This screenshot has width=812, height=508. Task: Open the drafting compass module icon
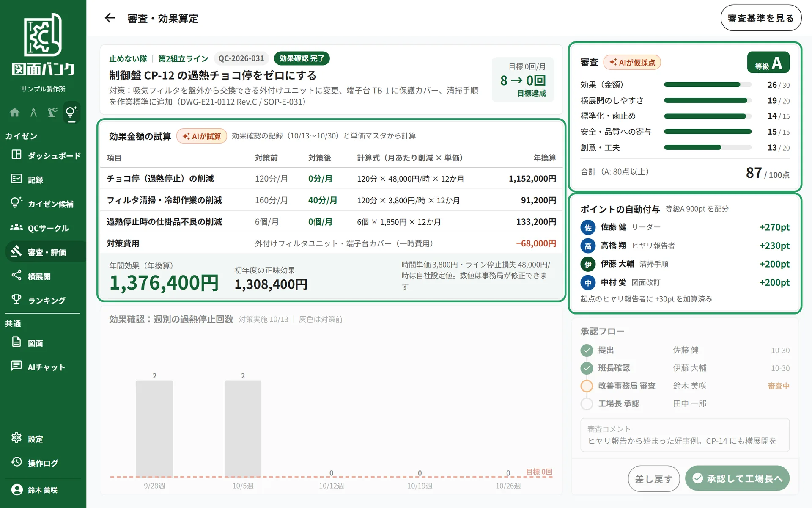[33, 112]
